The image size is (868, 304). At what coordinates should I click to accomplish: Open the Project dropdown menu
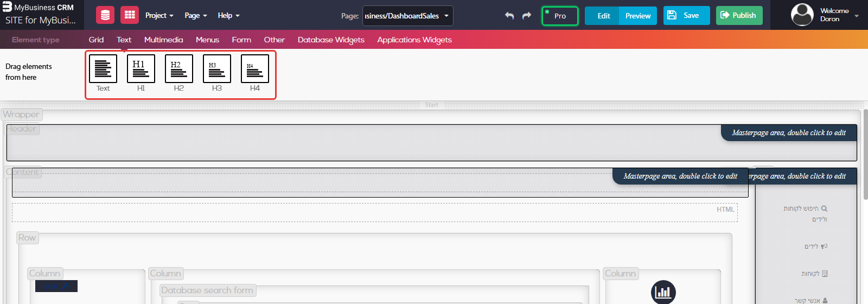(x=159, y=15)
